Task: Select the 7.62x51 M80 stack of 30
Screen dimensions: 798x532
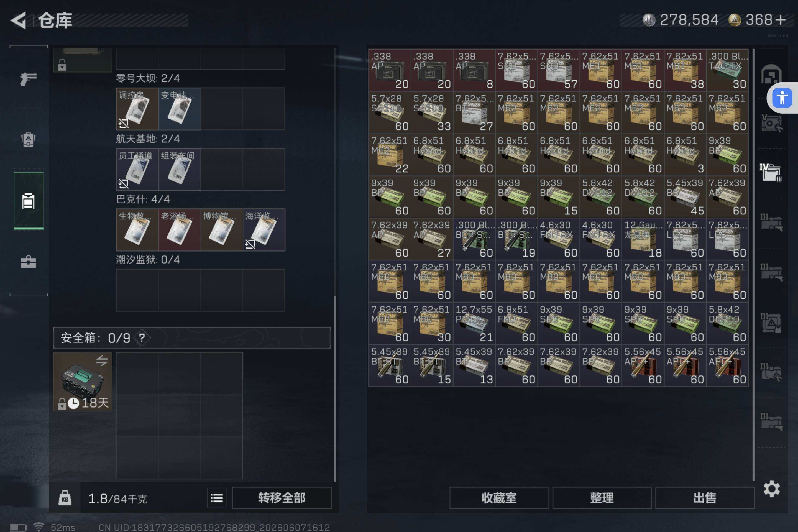Action: (432, 323)
